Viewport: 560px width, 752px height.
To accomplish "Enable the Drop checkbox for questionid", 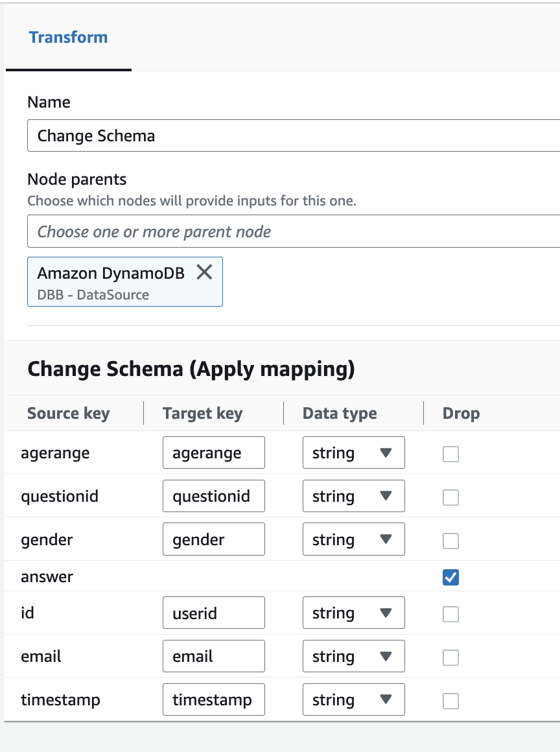I will point(450,497).
